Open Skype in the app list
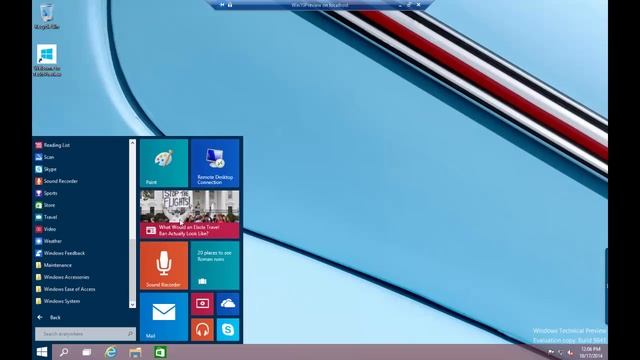The width and height of the screenshot is (640, 360). pos(46,169)
